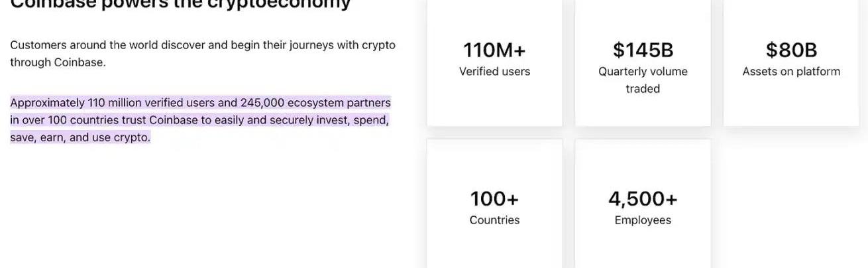Click the "Assets on platform" label
This screenshot has width=868, height=268.
click(791, 72)
